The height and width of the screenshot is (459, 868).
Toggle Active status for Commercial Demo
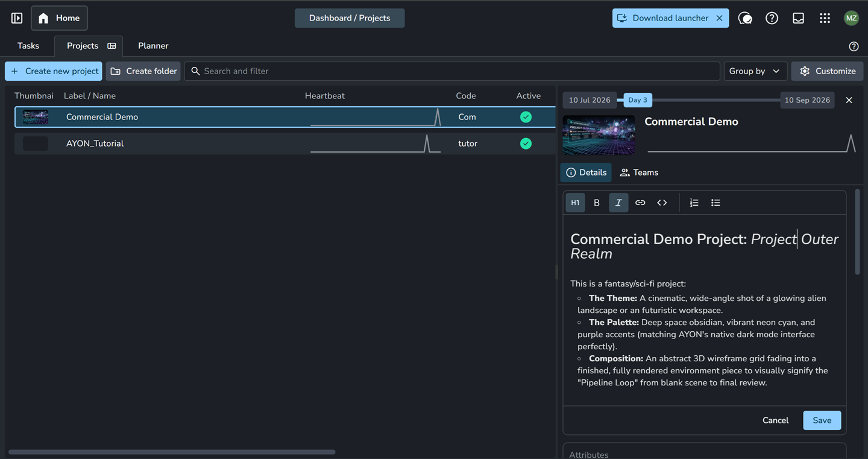click(526, 117)
